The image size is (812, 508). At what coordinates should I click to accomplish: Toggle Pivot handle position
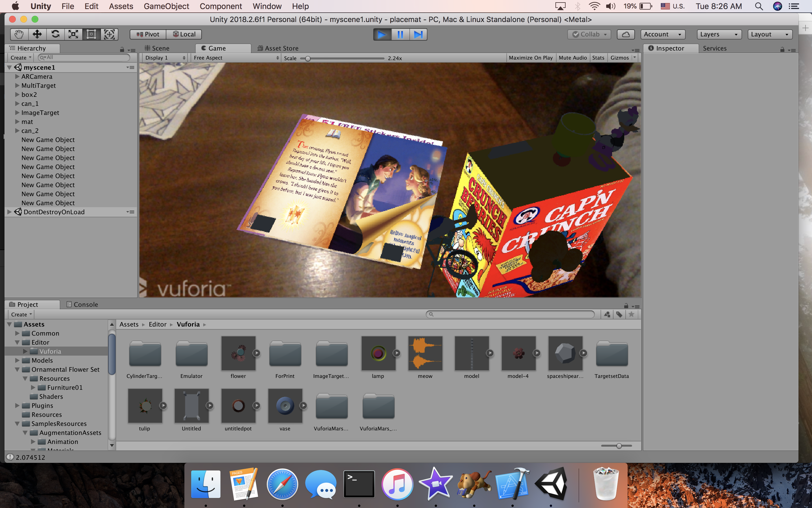(x=148, y=34)
